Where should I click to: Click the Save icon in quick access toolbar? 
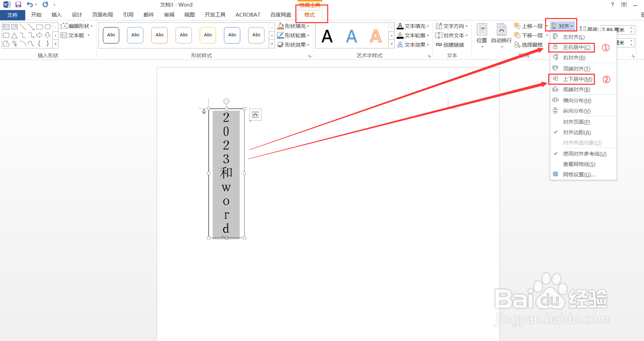pyautogui.click(x=18, y=4)
